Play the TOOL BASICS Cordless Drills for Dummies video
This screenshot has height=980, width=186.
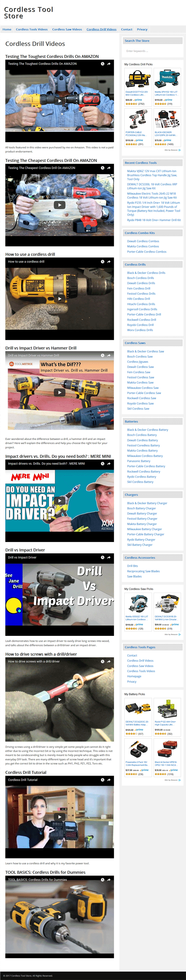click(59, 916)
